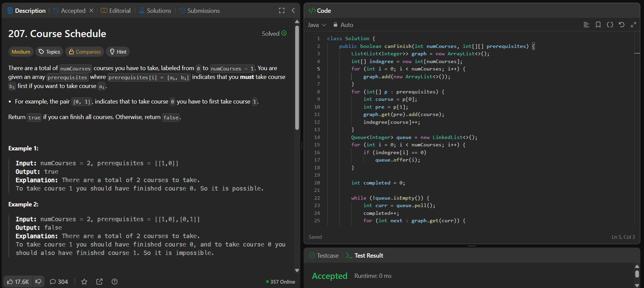Open the Solutions tab
This screenshot has width=644, height=288.
(155, 11)
